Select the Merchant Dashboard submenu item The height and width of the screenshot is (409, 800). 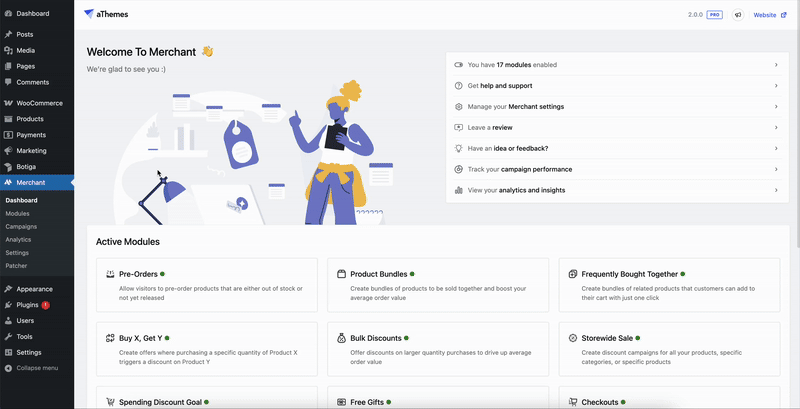[21, 200]
